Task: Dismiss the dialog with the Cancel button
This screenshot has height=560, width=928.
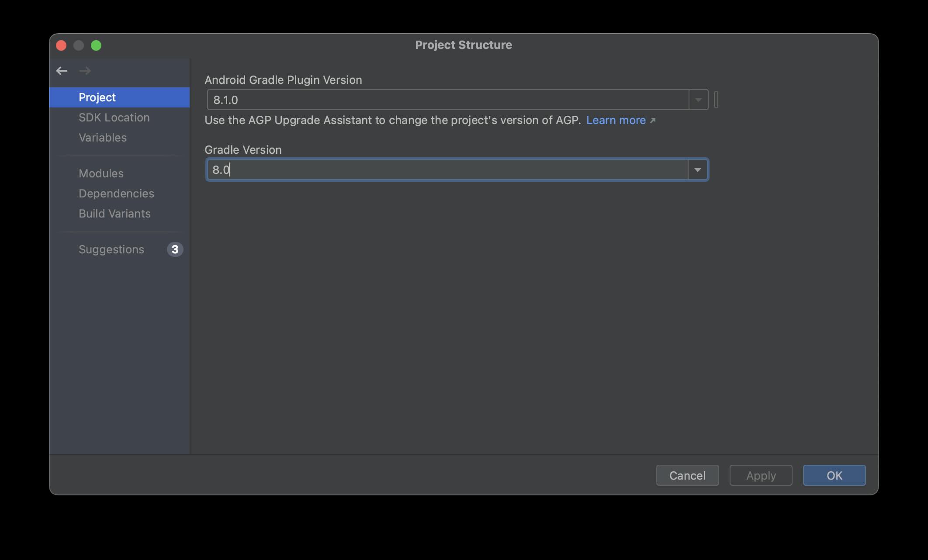Action: (687, 475)
